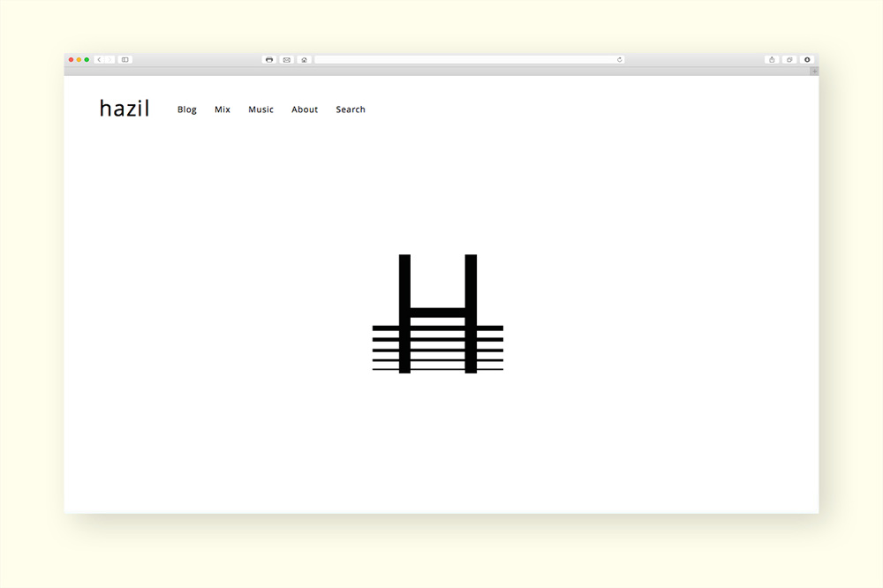883x588 pixels.
Task: Open the Mix menu item
Action: pyautogui.click(x=223, y=109)
